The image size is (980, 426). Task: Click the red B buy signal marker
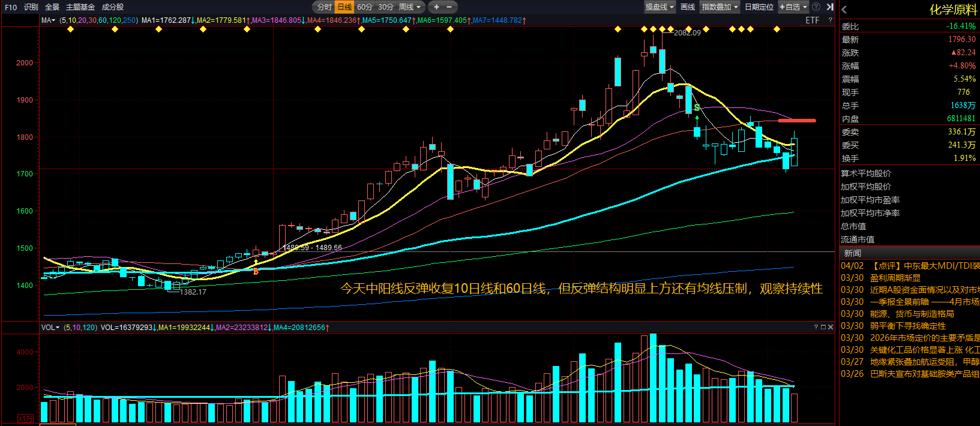tap(256, 271)
